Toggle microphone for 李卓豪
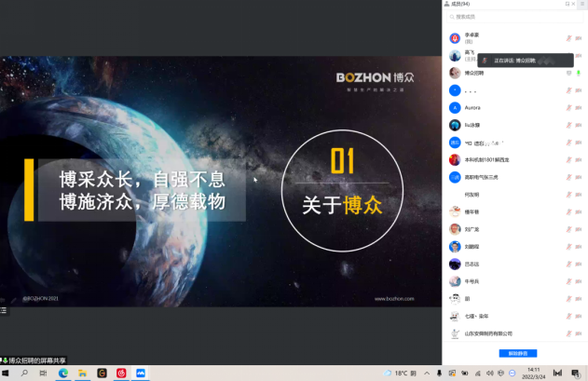Viewport: 588px width, 381px height. (x=568, y=38)
